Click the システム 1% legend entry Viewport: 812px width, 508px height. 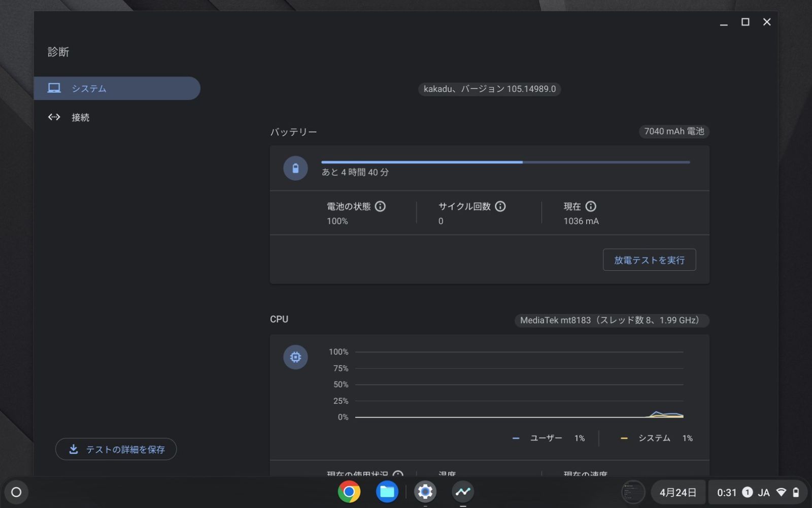coord(657,438)
